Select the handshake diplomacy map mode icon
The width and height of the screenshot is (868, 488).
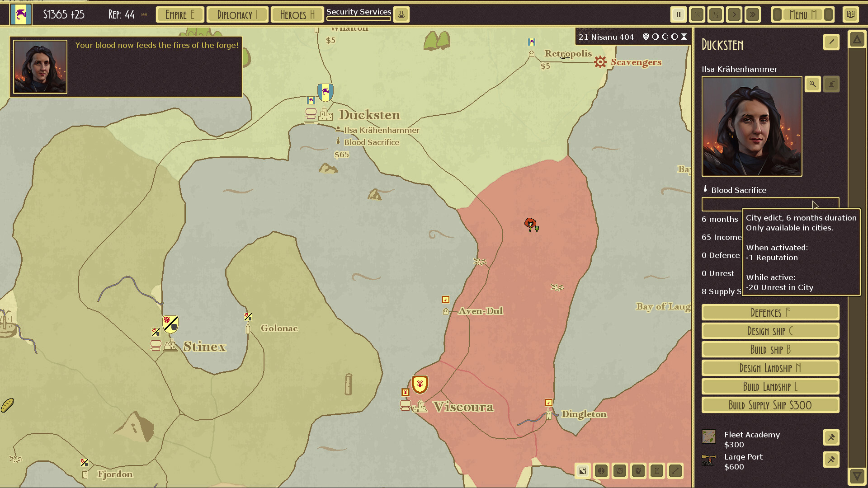click(x=620, y=471)
